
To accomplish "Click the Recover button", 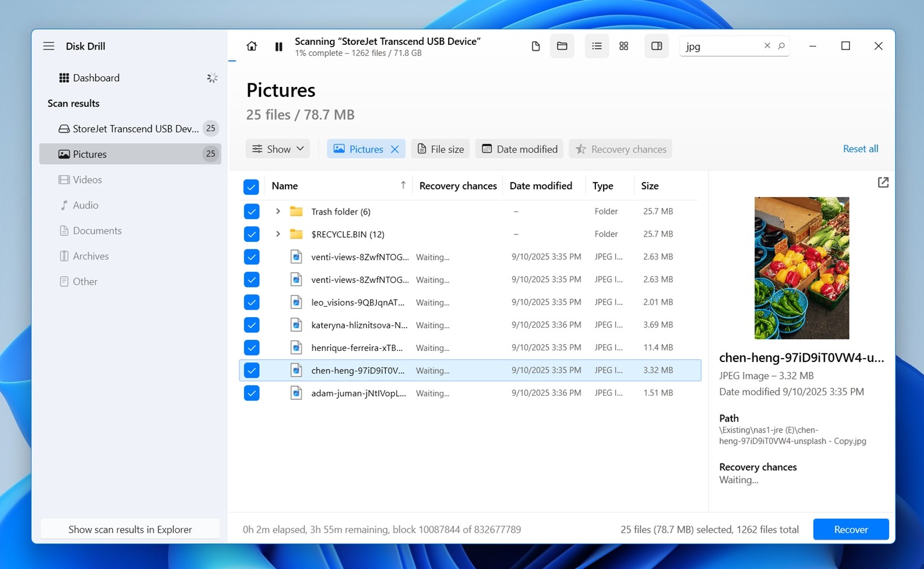I will [x=851, y=529].
